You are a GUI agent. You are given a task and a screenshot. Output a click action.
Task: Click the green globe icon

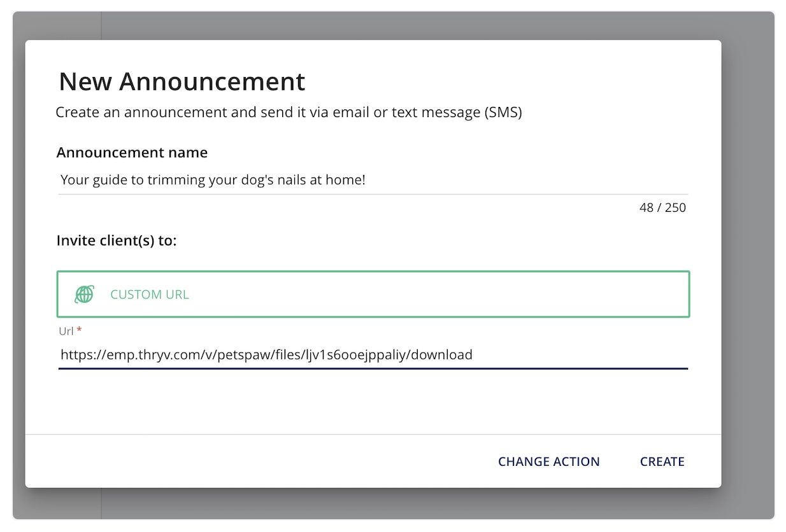coord(84,294)
